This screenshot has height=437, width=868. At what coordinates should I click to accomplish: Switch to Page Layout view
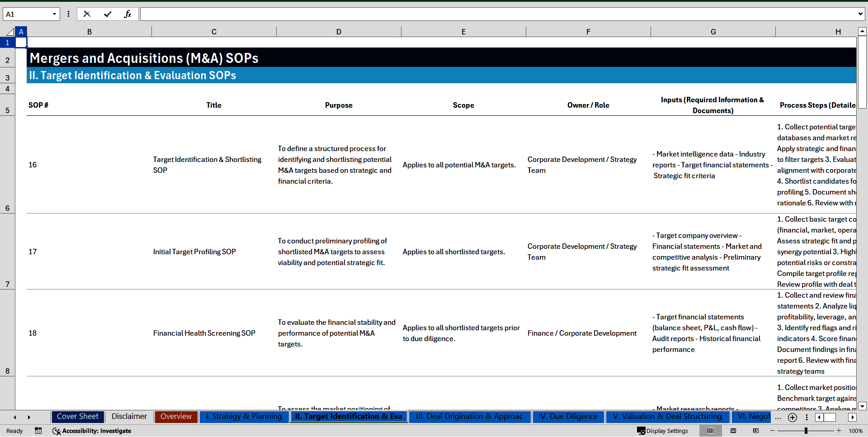point(733,431)
